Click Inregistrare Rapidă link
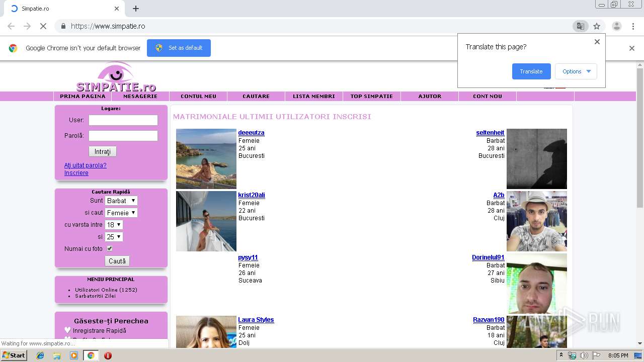644x362 pixels. pos(100,331)
